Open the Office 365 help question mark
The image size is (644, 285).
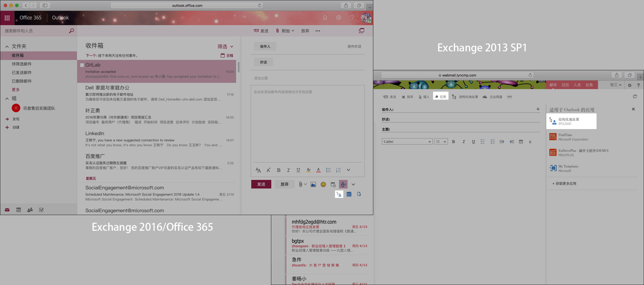pos(352,18)
